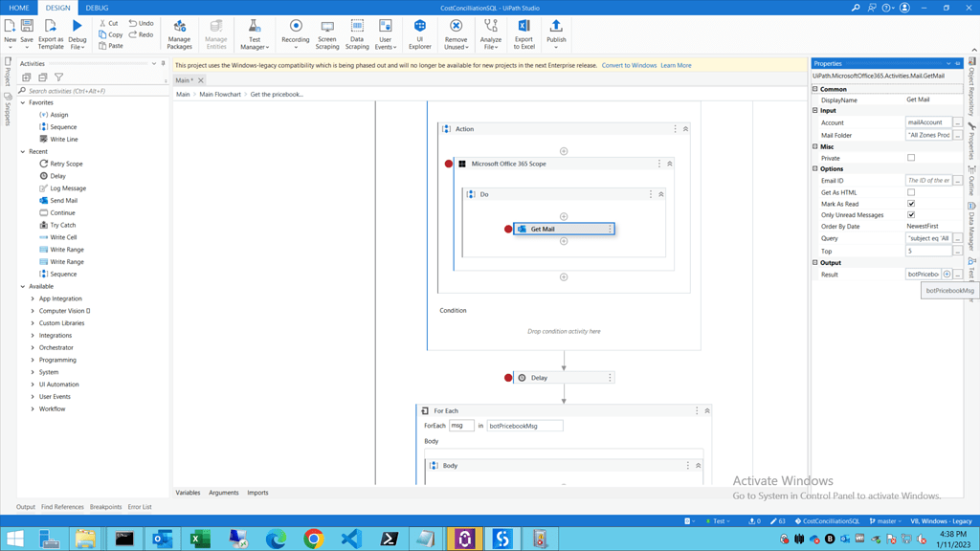Enable the Get As HTML checkbox
Viewport: 980px width, 551px height.
point(912,192)
